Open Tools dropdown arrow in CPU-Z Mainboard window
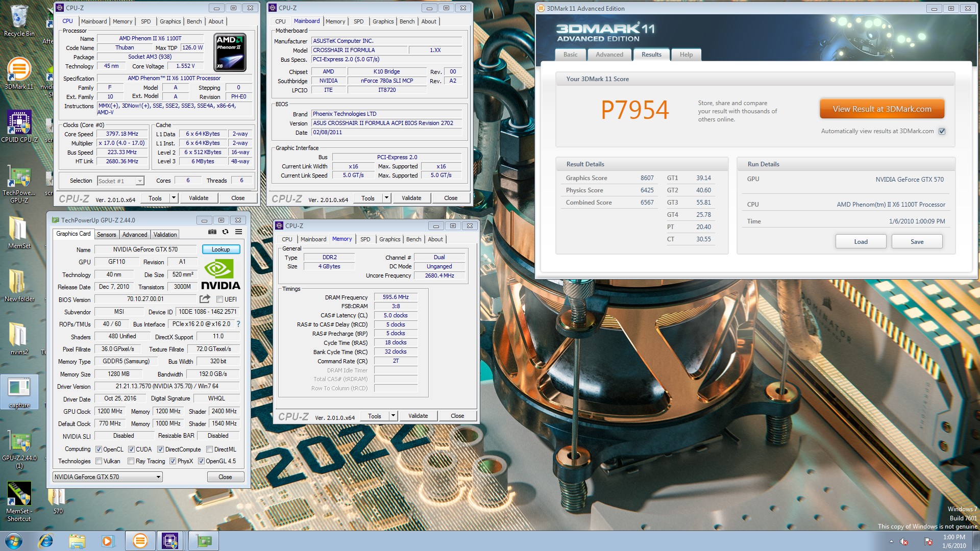This screenshot has height=551, width=980. coord(386,198)
